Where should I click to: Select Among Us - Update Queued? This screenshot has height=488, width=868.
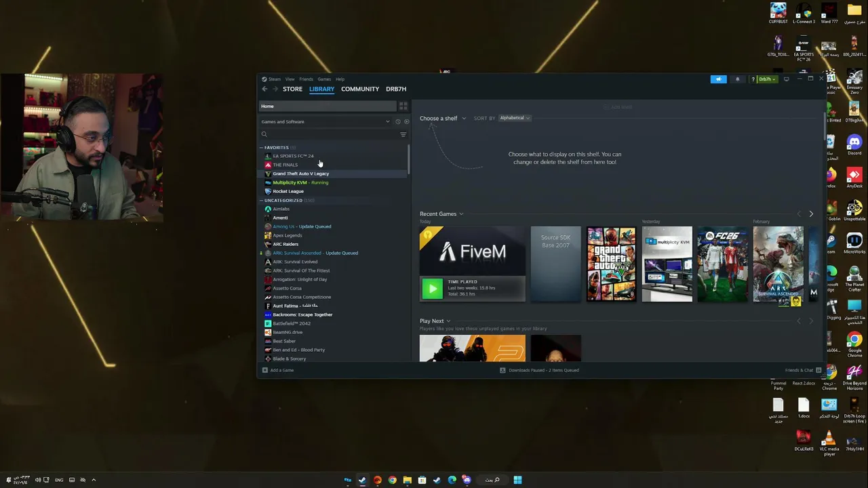tap(302, 226)
